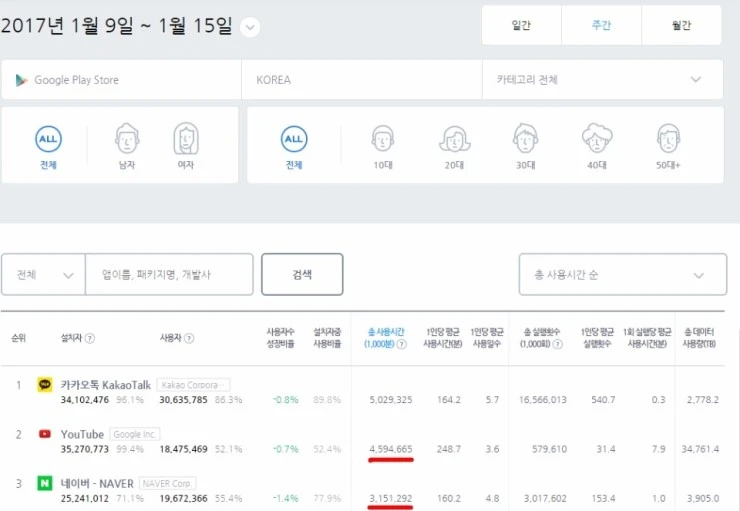Click the Kakao Corporation developer tag
The width and height of the screenshot is (740, 511).
point(193,385)
